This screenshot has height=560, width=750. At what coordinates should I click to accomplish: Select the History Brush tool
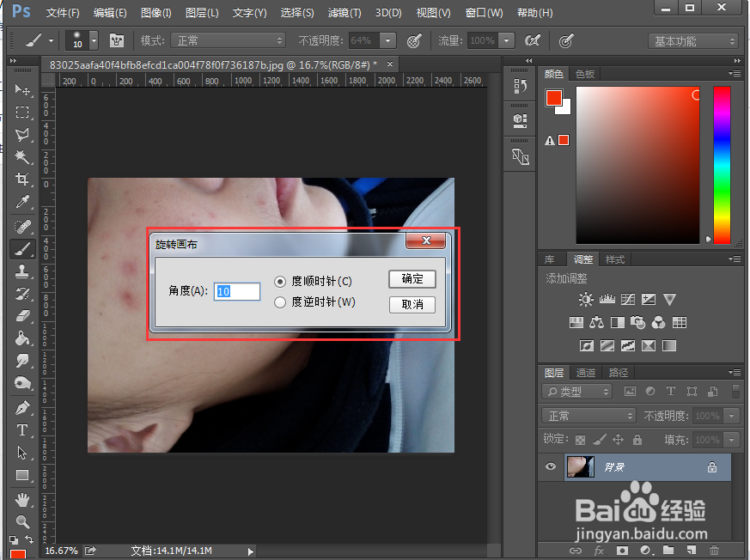(x=22, y=294)
